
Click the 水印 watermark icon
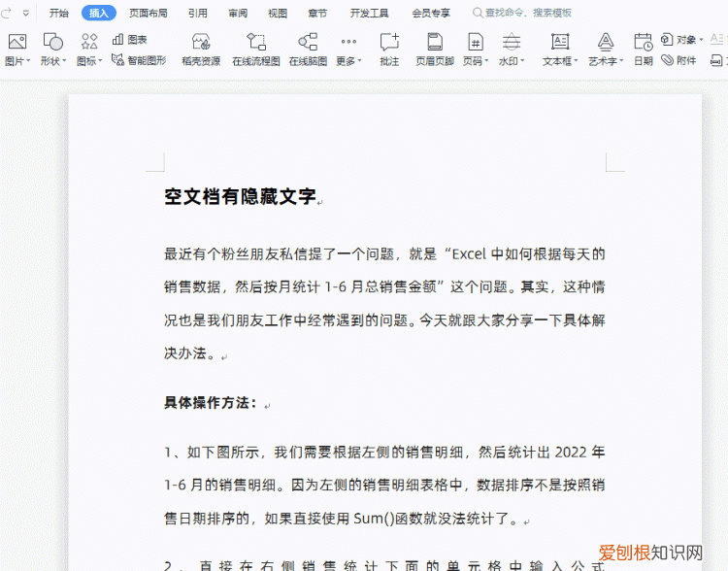512,42
